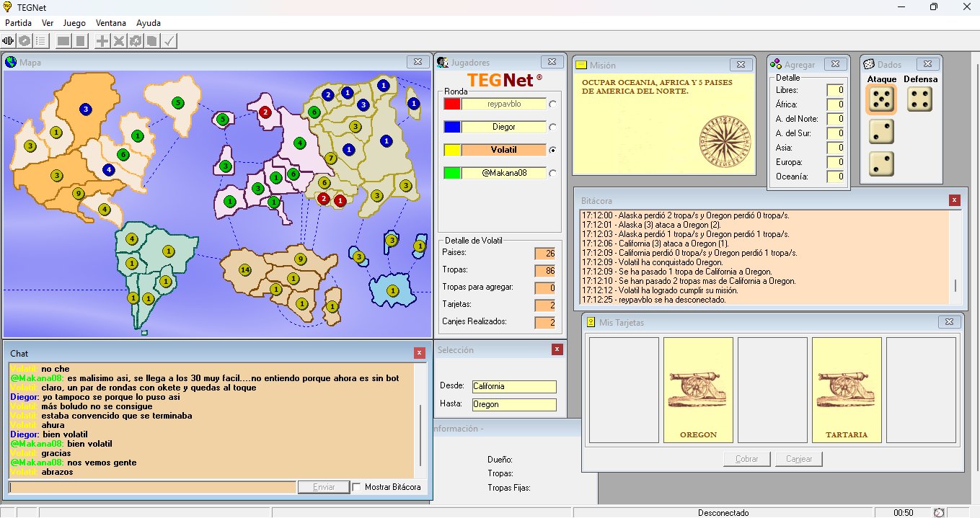Click the Desconectado status bar text
This screenshot has width=980, height=518.
point(723,513)
